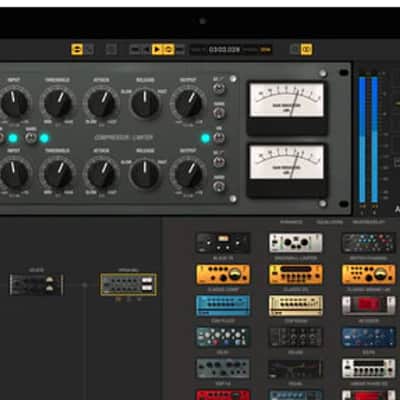This screenshot has width=400, height=400.
Task: Click the upper channel Release knob
Action: (145, 103)
